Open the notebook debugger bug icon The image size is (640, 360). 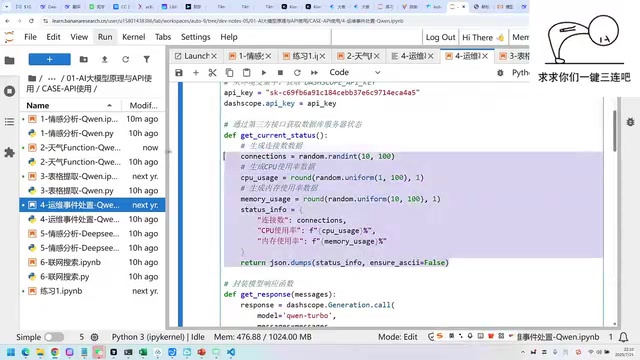[500, 73]
